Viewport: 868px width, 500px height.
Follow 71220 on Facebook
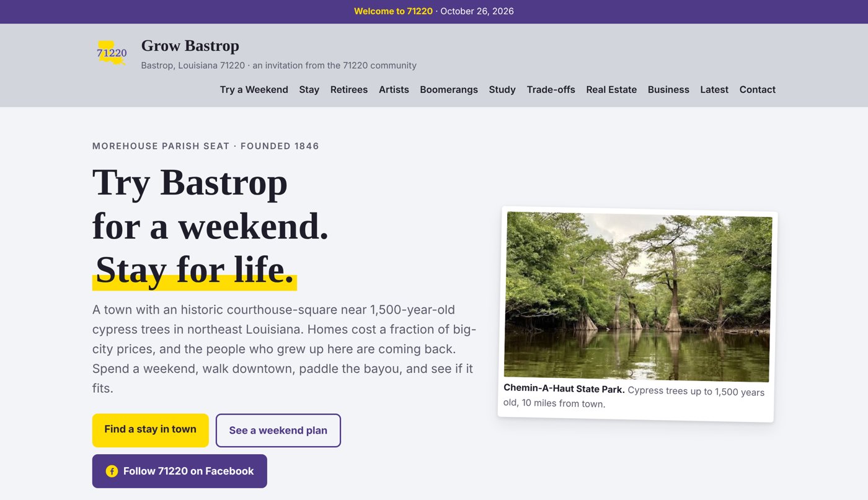pyautogui.click(x=180, y=471)
